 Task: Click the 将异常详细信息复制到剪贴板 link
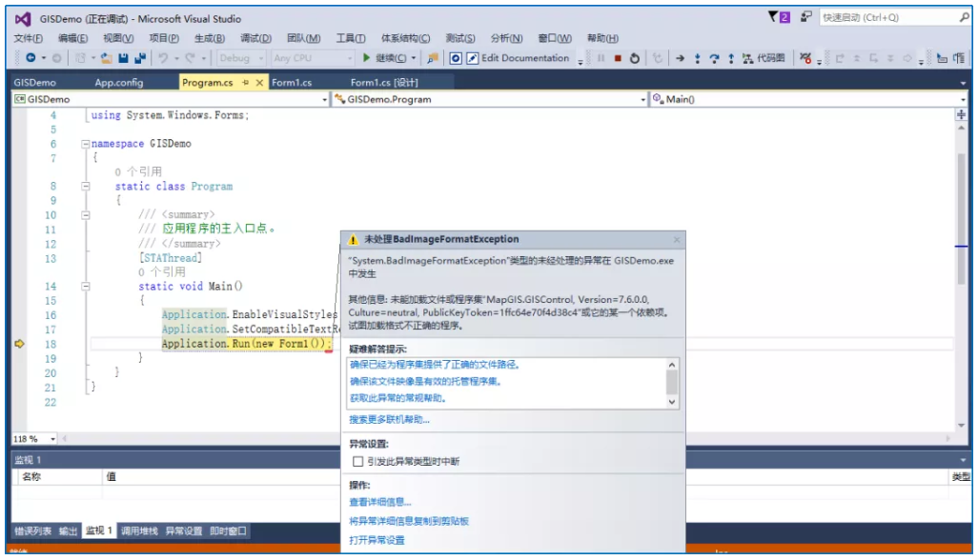coord(409,521)
